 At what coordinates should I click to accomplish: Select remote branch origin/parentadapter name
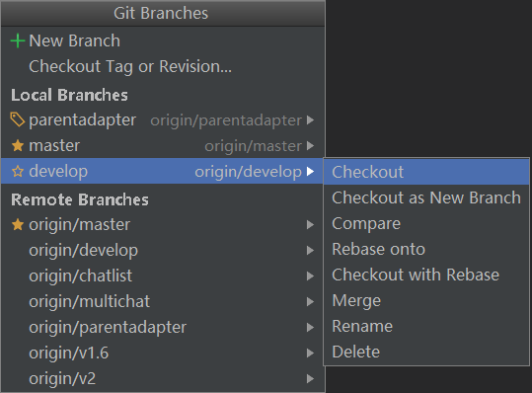click(108, 328)
